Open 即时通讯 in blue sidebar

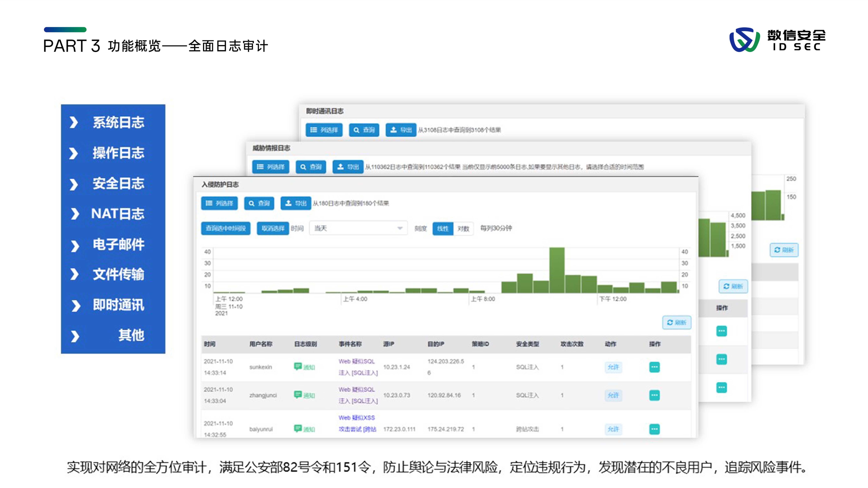(118, 305)
